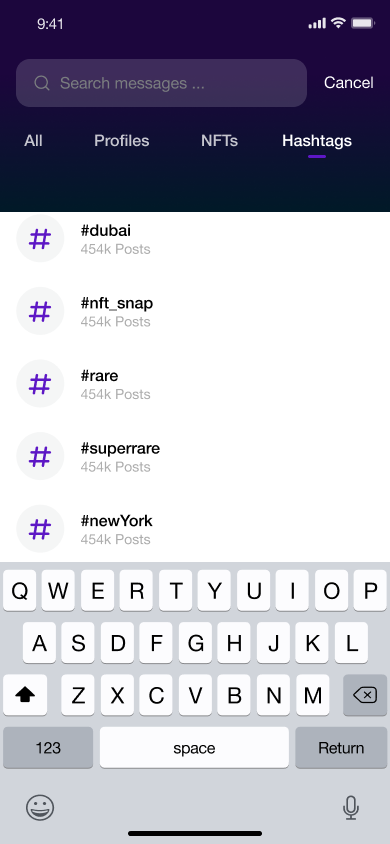Tap the backspace delete key
Screen dimensions: 390x844
[365, 696]
